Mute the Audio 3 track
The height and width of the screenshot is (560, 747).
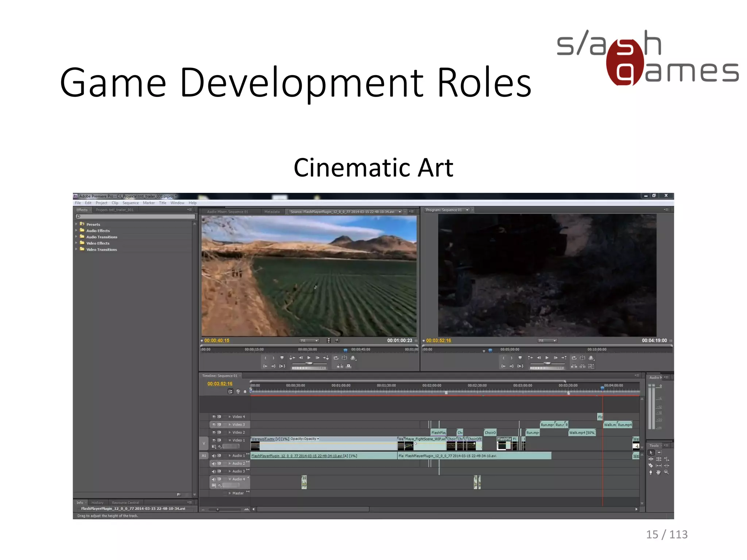(x=214, y=471)
